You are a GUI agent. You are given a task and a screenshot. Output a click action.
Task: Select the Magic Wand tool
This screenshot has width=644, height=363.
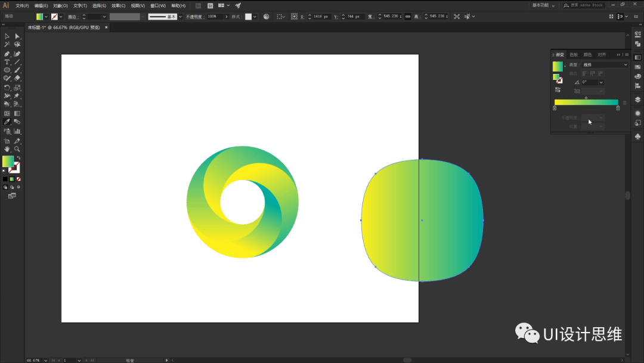[7, 44]
